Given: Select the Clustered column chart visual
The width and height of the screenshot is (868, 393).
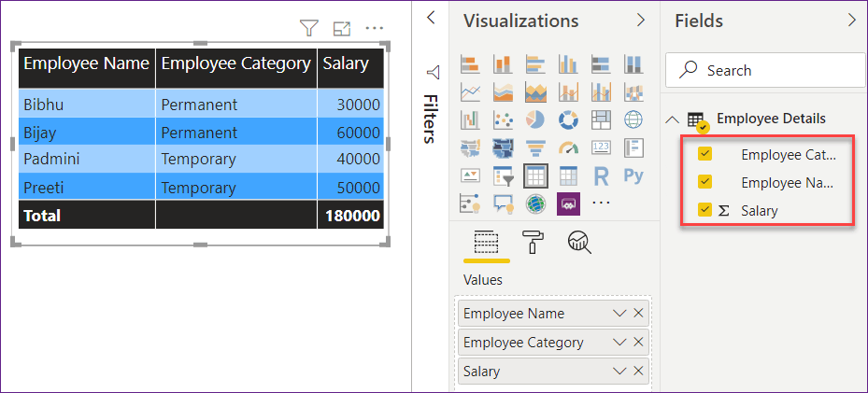Looking at the screenshot, I should pyautogui.click(x=568, y=64).
